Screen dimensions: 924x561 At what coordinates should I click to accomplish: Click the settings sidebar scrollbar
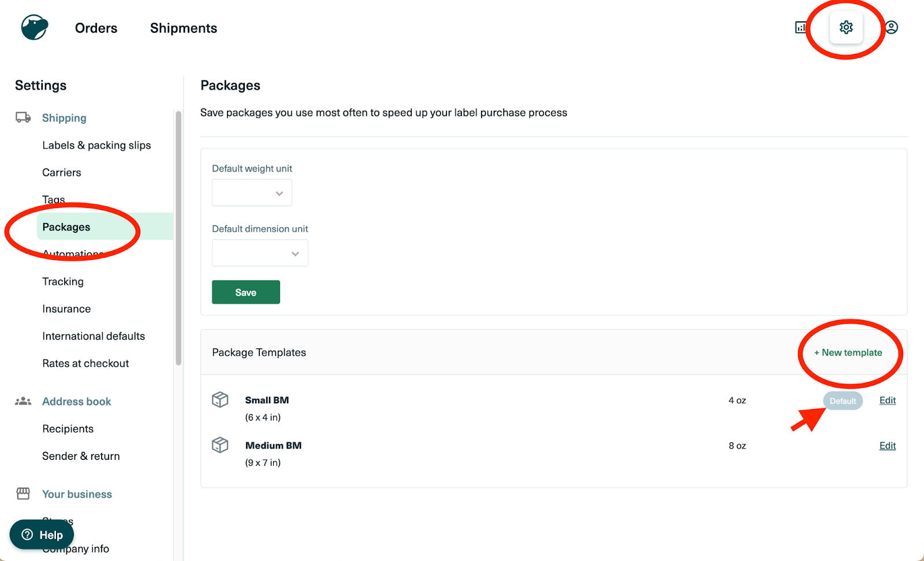pyautogui.click(x=178, y=238)
